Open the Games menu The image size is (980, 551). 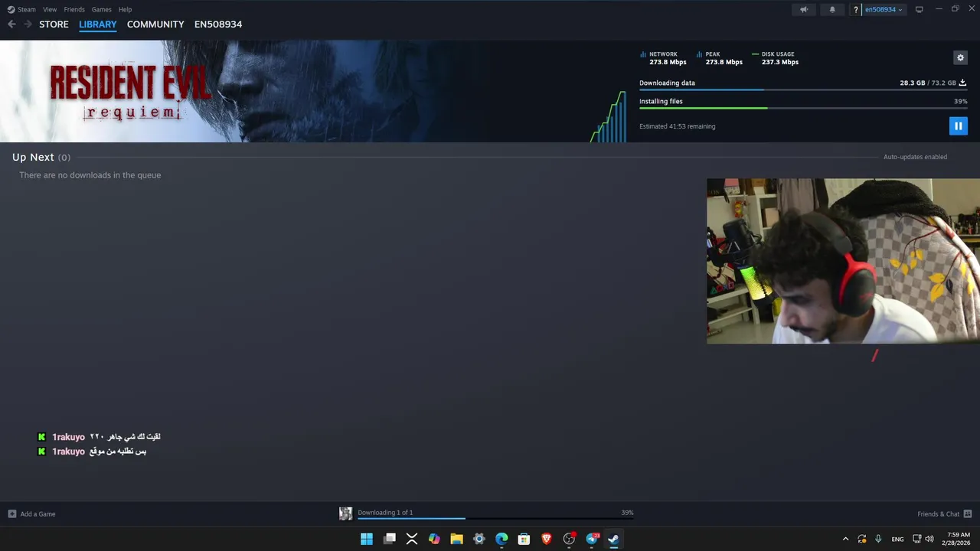[101, 9]
